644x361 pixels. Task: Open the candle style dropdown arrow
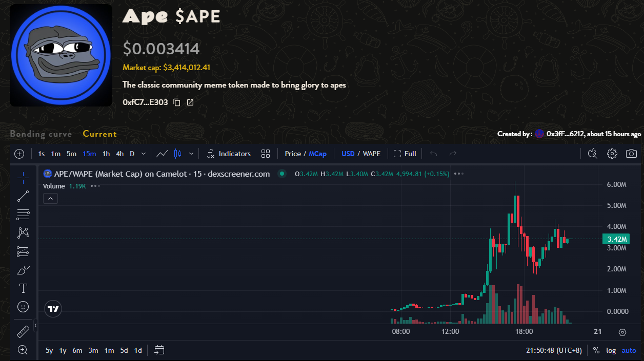(x=191, y=153)
